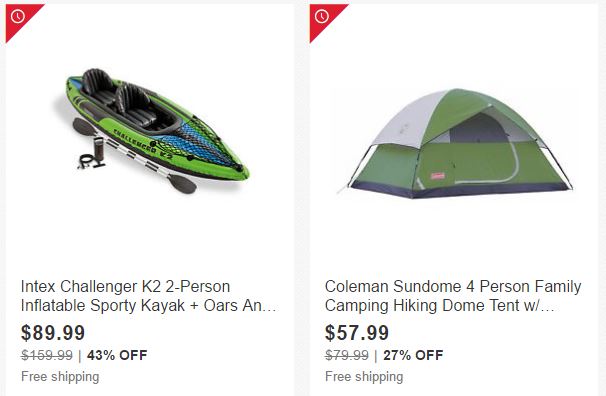Screen dimensions: 606x396
Task: Click the crossed-out $79.99 original price
Action: click(347, 355)
